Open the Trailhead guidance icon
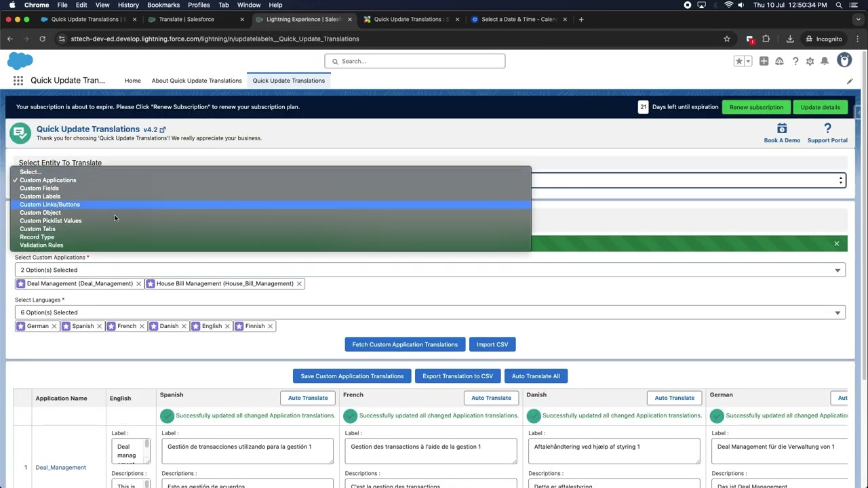Viewport: 868px width, 488px height. point(779,61)
